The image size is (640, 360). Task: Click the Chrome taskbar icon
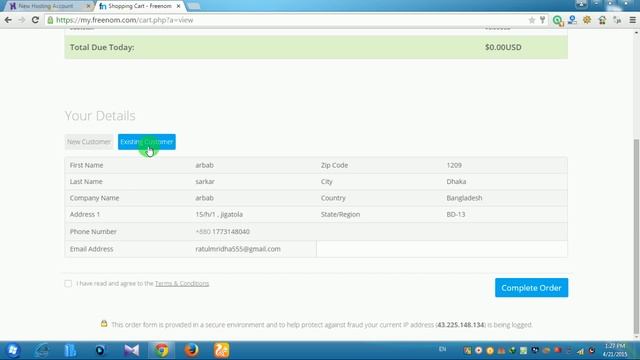coord(162,350)
